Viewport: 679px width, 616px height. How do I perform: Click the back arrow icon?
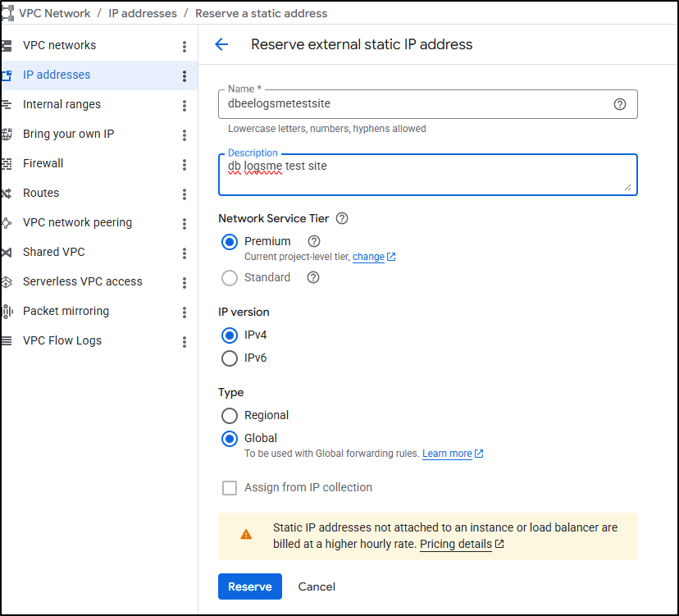tap(221, 44)
